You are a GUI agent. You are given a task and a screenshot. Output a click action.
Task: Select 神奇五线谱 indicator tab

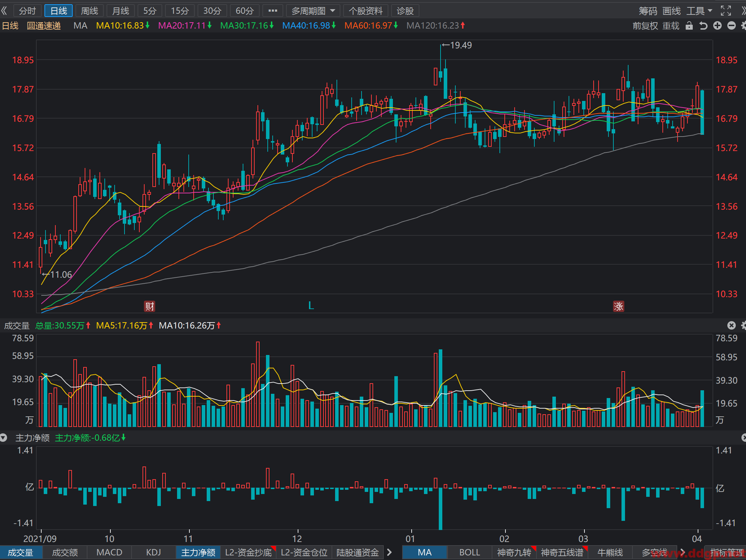[562, 552]
